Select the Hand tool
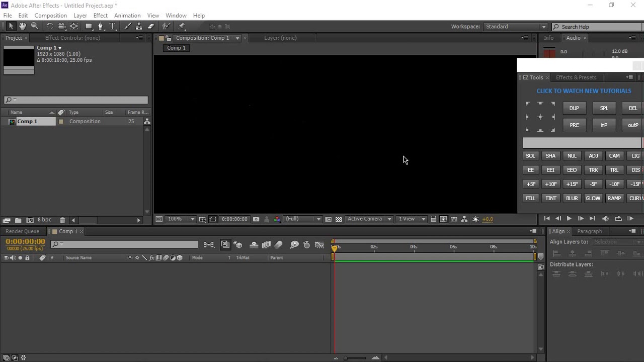This screenshot has width=644, height=362. pos(23,26)
